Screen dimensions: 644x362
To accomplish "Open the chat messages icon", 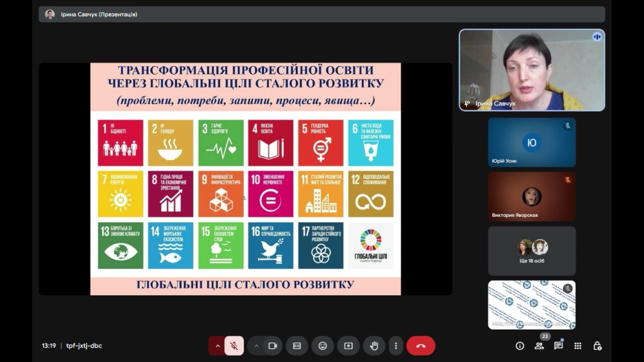I will tap(559, 346).
